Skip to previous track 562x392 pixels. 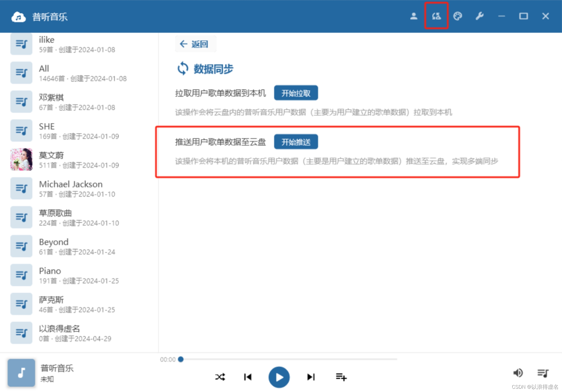pyautogui.click(x=248, y=377)
